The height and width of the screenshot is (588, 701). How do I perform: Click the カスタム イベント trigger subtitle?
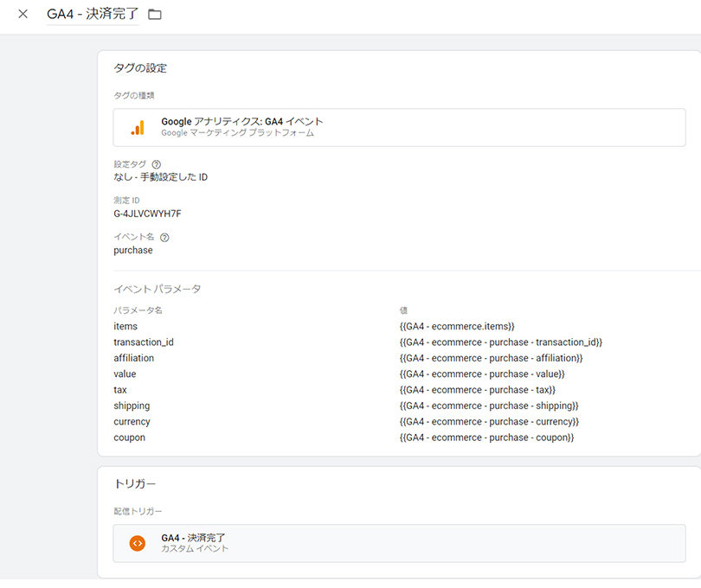(195, 549)
